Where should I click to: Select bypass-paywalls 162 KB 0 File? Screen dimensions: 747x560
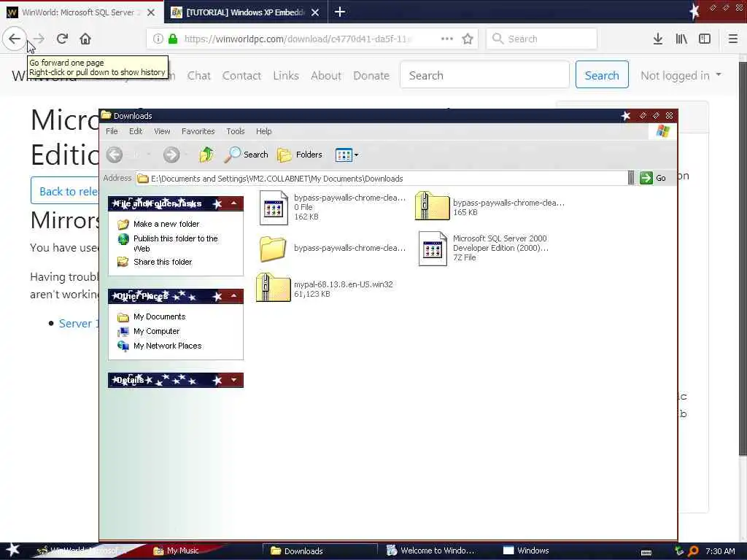point(332,207)
